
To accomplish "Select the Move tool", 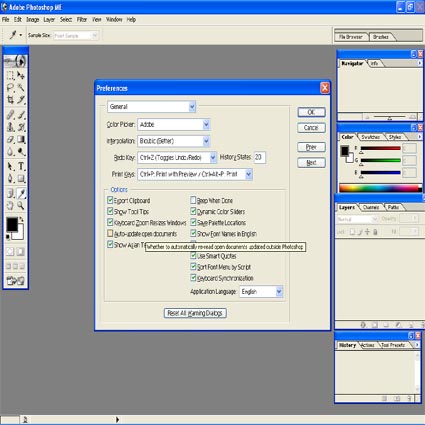I will coord(21,76).
